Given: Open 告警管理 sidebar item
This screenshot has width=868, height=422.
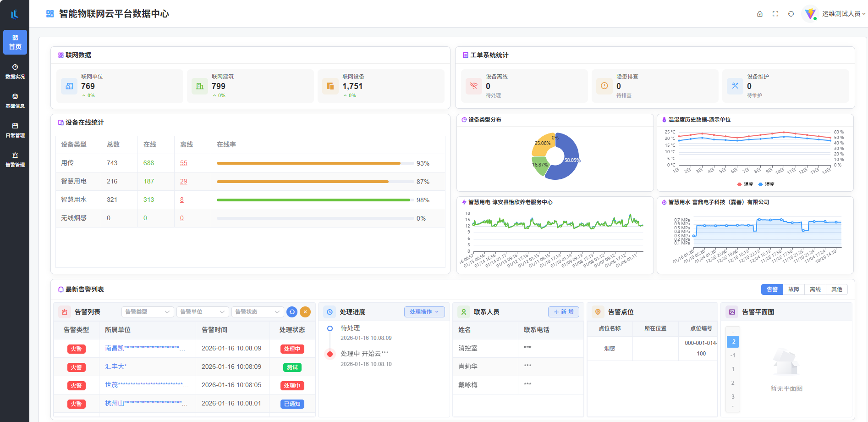Looking at the screenshot, I should (x=15, y=160).
